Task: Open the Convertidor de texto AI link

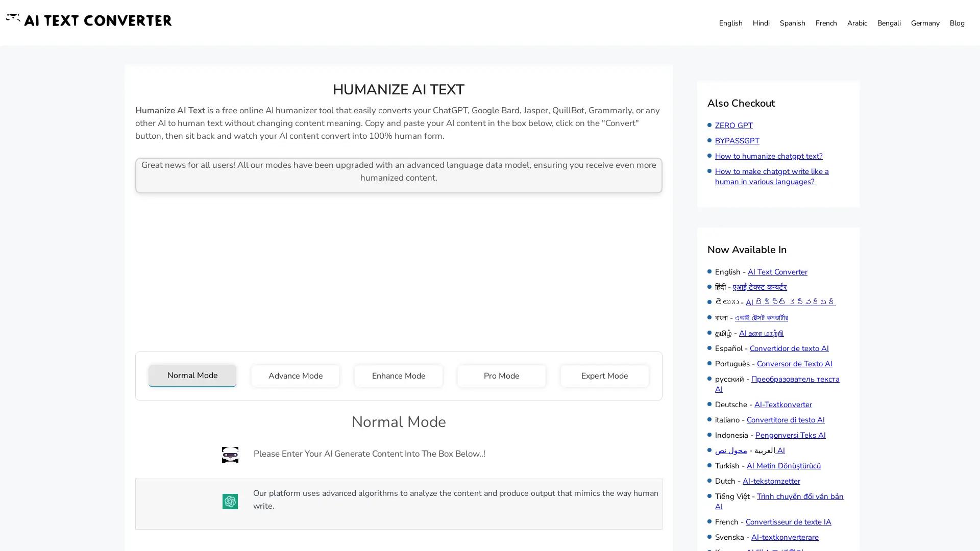Action: tap(789, 348)
